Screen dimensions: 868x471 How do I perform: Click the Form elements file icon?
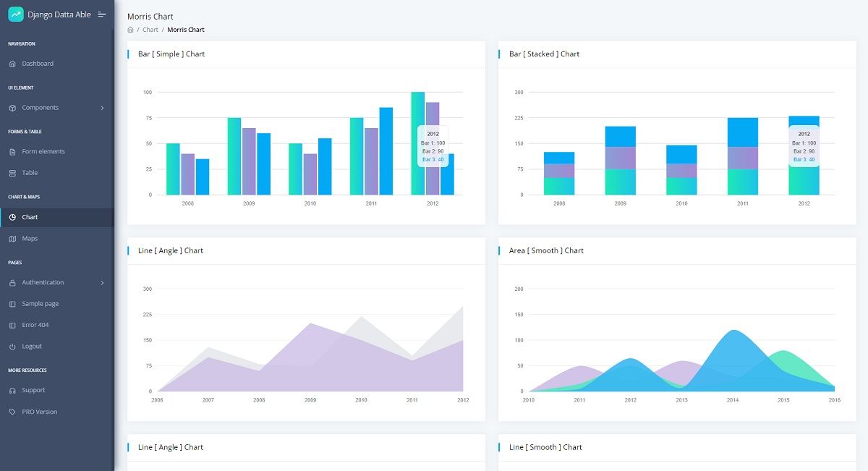[13, 152]
